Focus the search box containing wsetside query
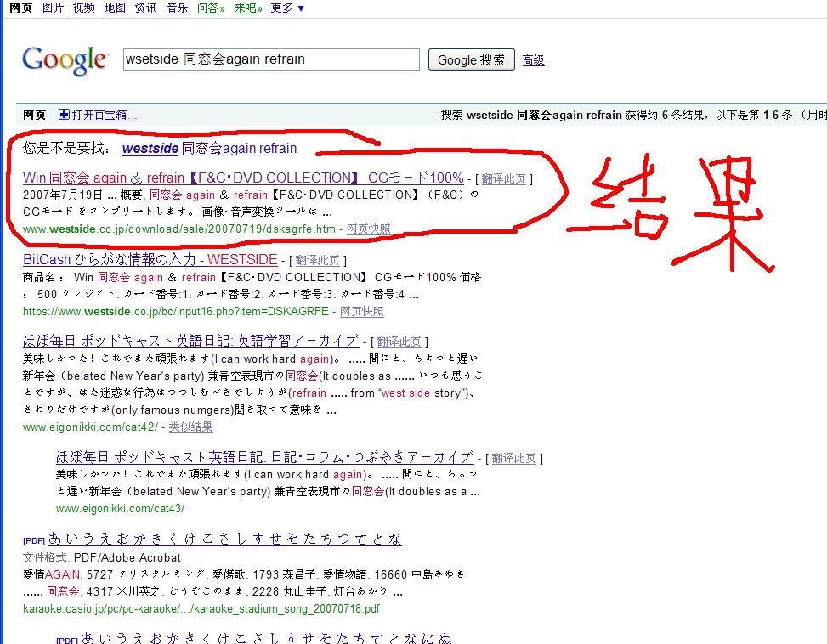This screenshot has width=827, height=644. (271, 59)
